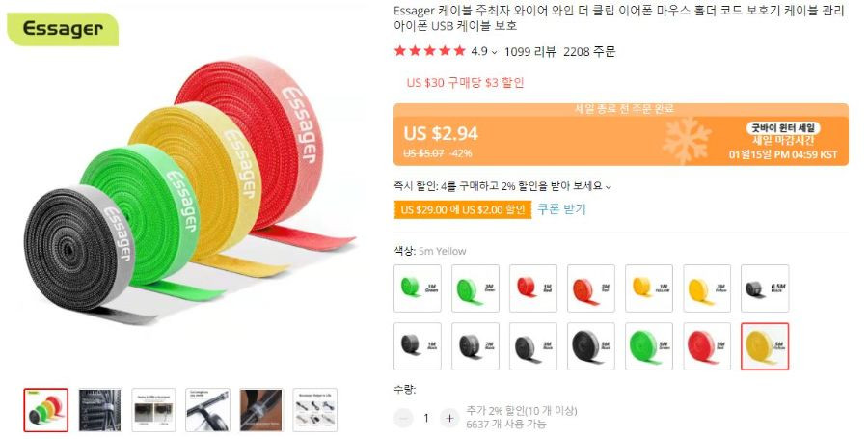Click the Essager brand logo badge
This screenshot has height=439, width=868.
tap(63, 29)
